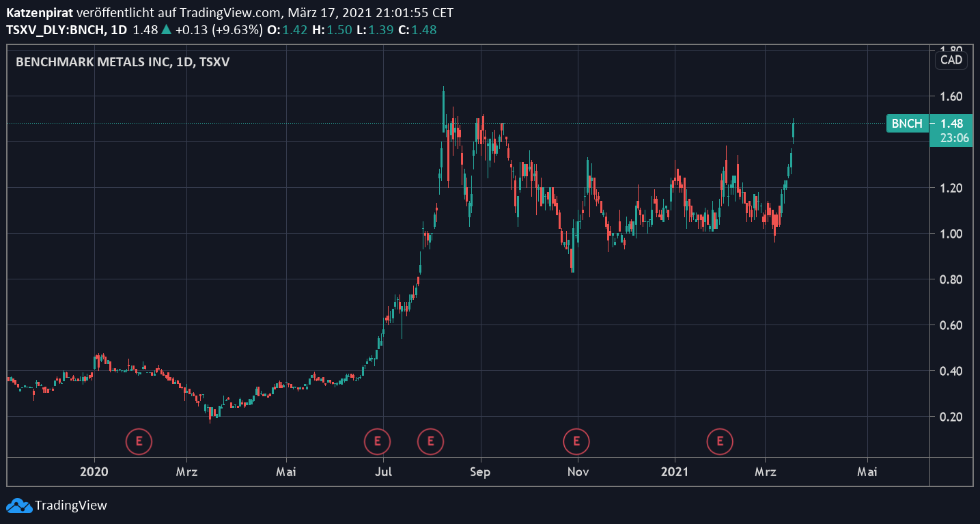Click the Sep label on the time axis
This screenshot has width=980, height=524.
(481, 471)
